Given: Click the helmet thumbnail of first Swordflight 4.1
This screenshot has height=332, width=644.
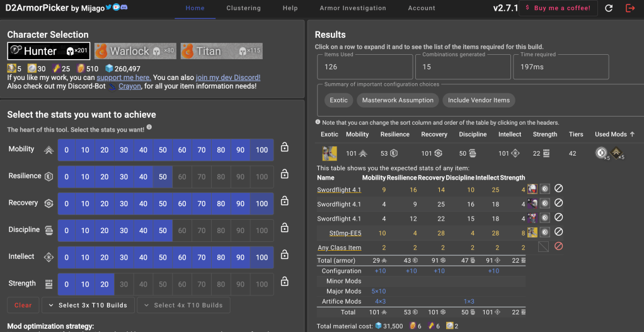Looking at the screenshot, I should point(532,189).
